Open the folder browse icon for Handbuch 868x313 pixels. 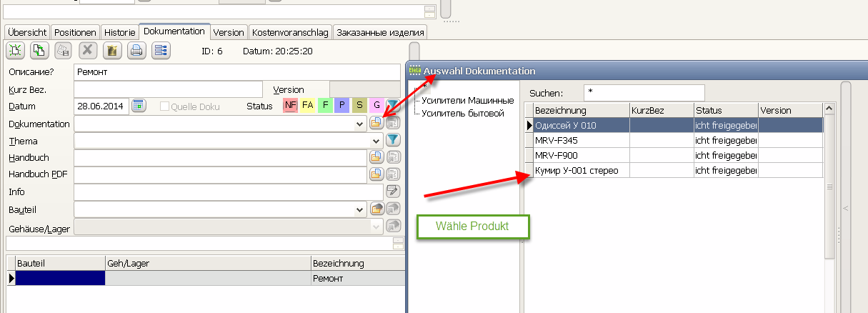pyautogui.click(x=376, y=156)
